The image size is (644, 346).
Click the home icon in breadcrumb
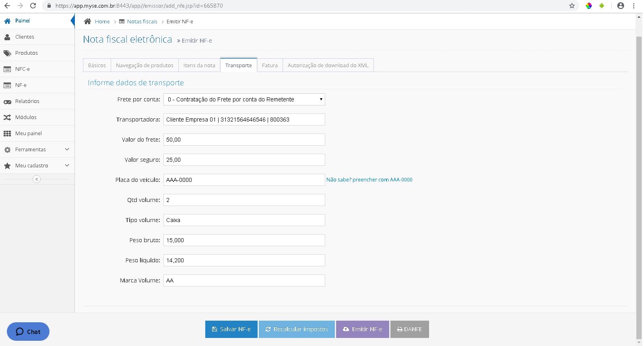(x=87, y=21)
